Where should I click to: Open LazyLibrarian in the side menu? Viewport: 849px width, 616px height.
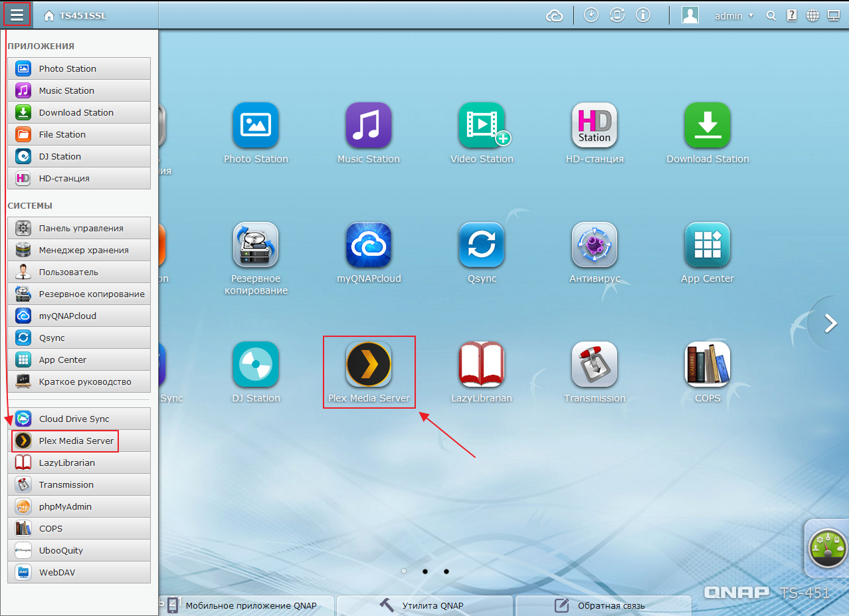pos(79,462)
